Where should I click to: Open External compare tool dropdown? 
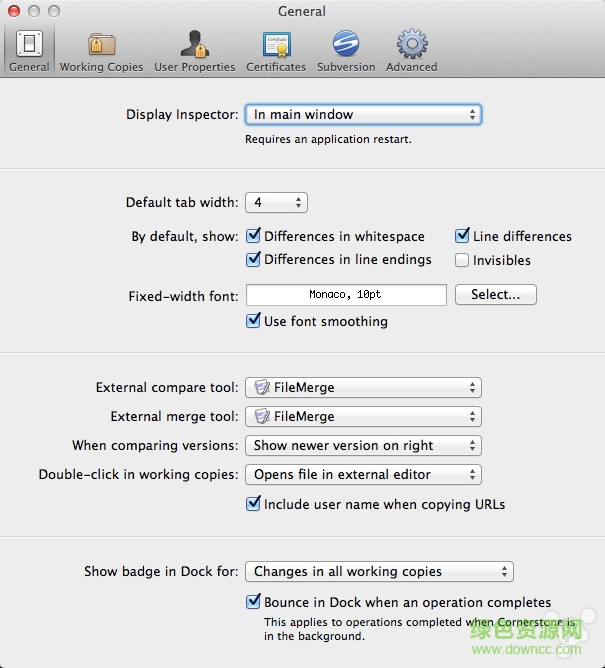click(363, 387)
